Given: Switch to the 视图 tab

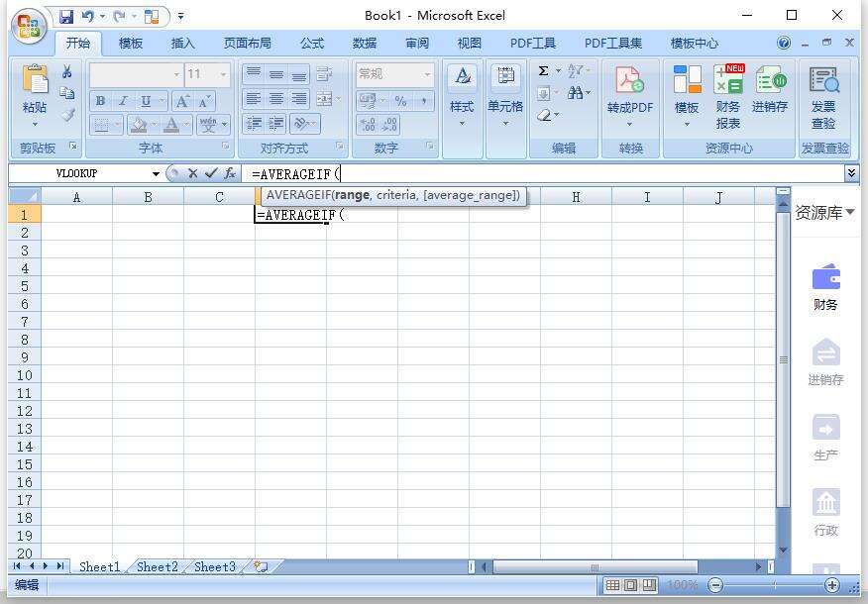Looking at the screenshot, I should click(x=470, y=44).
